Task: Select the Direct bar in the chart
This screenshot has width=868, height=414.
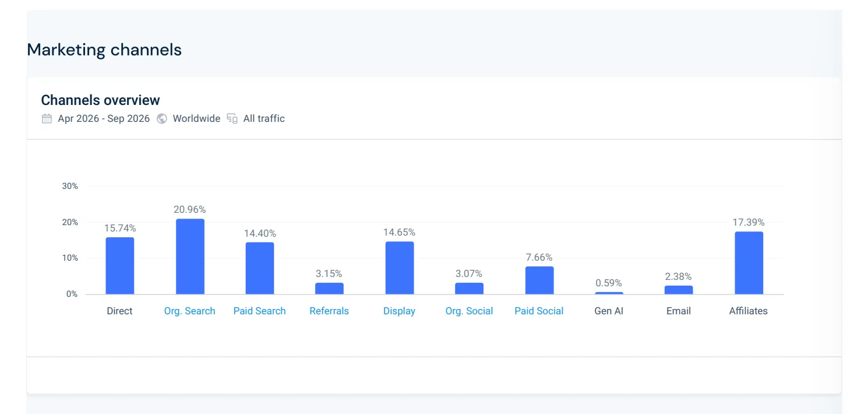Action: (120, 266)
